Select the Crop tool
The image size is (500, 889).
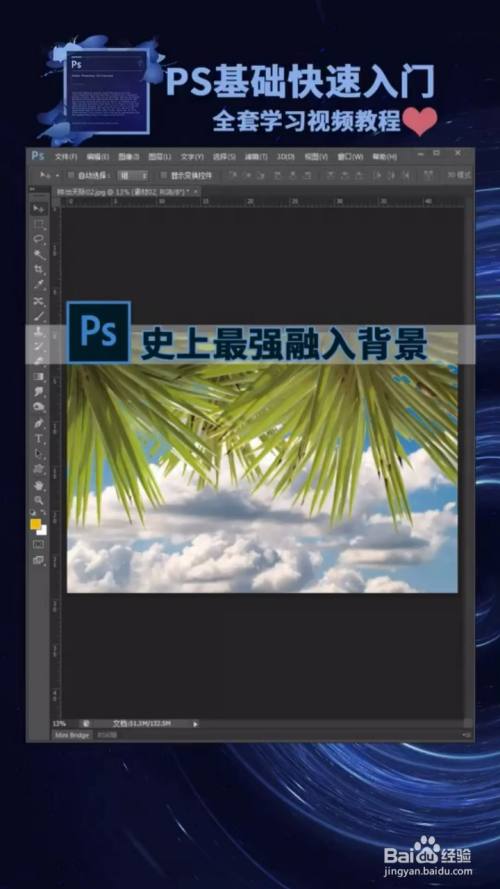(x=39, y=270)
